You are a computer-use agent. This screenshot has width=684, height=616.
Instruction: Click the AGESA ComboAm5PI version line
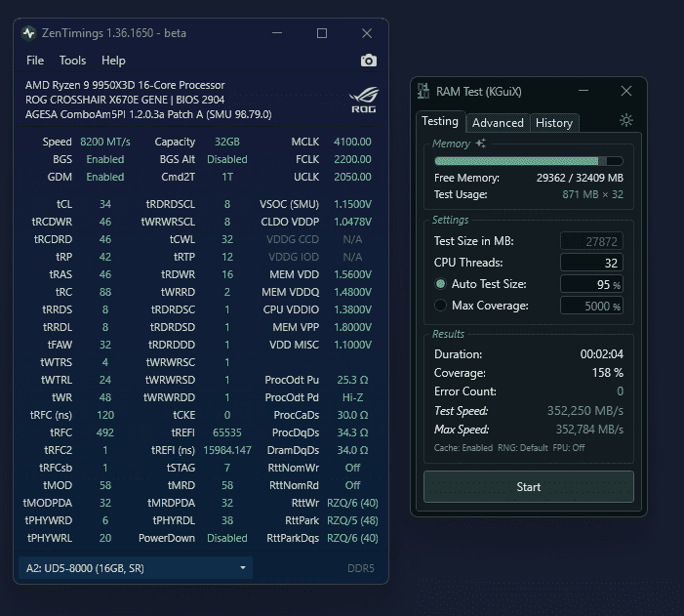pos(148,114)
